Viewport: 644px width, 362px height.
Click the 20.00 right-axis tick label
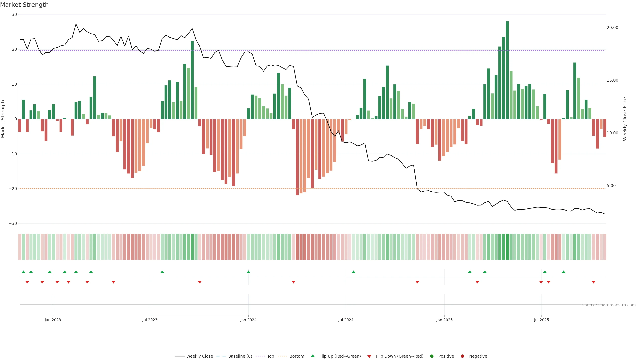[x=612, y=27]
